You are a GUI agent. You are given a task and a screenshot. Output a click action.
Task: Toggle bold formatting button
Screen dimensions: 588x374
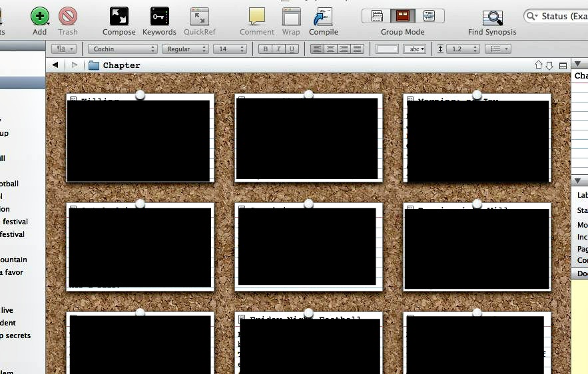265,49
